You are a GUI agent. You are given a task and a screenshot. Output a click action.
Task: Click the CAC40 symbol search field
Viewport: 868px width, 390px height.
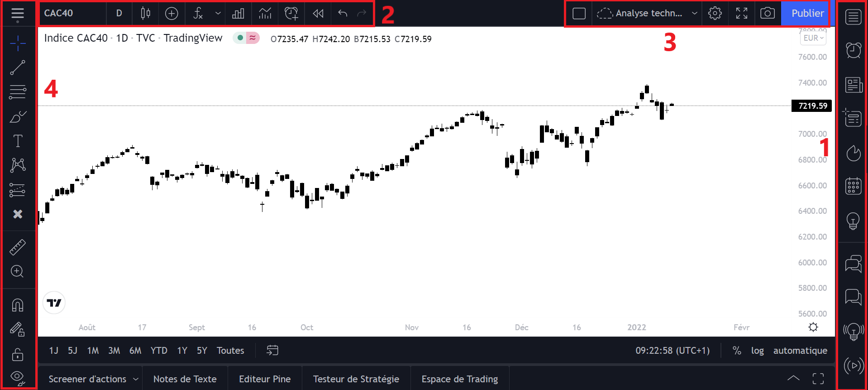(72, 14)
